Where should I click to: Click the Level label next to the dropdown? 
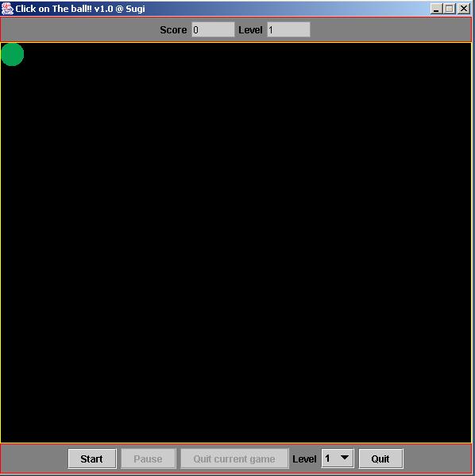304,459
